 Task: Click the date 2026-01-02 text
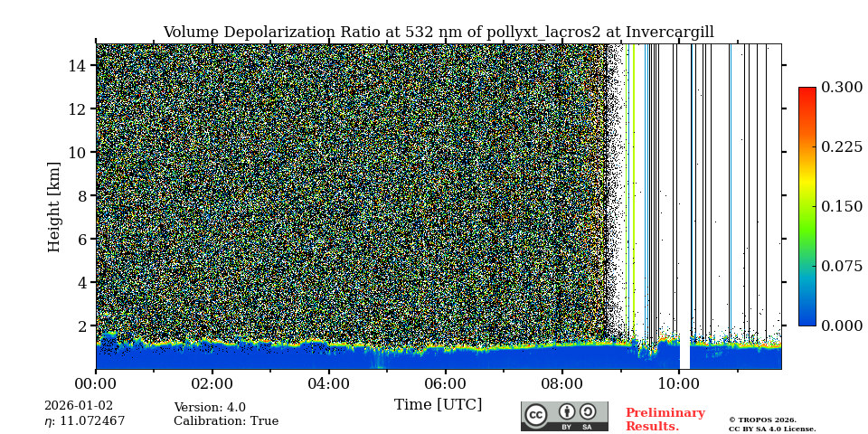[x=79, y=406]
